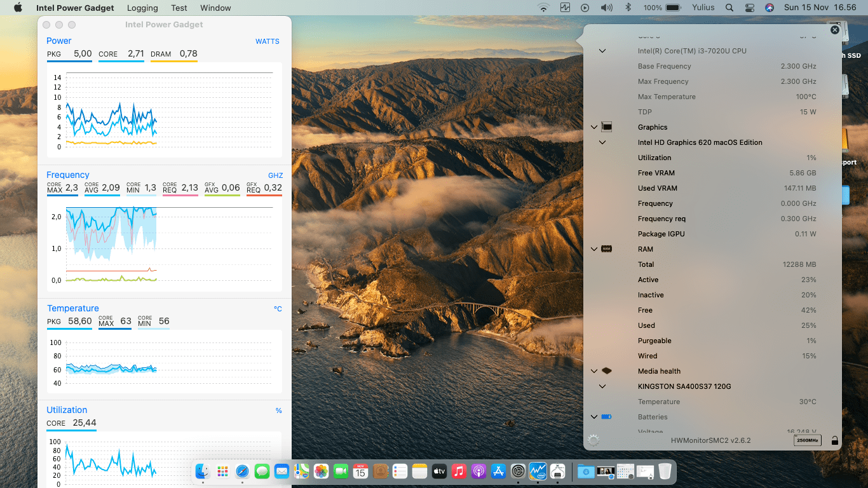Open the Test menu
The image size is (868, 488).
tap(179, 8)
